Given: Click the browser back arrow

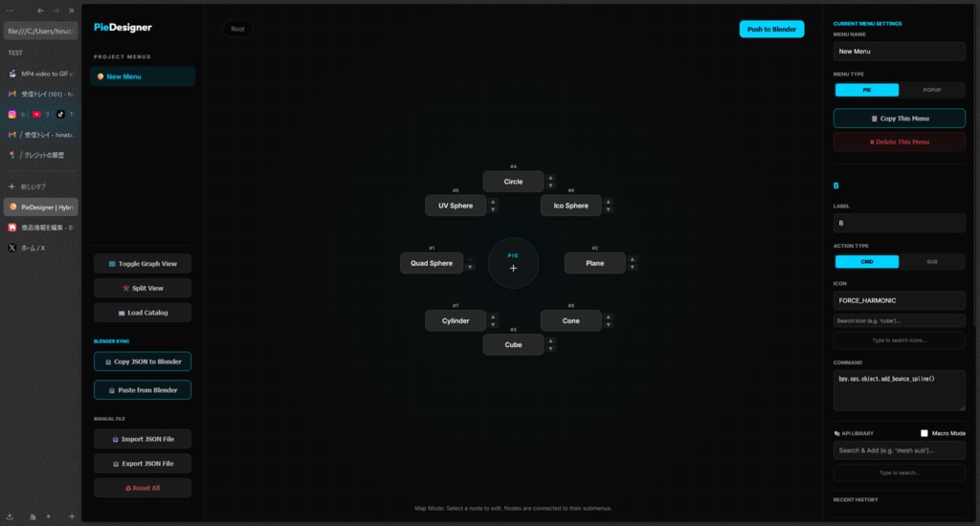Looking at the screenshot, I should click(40, 11).
